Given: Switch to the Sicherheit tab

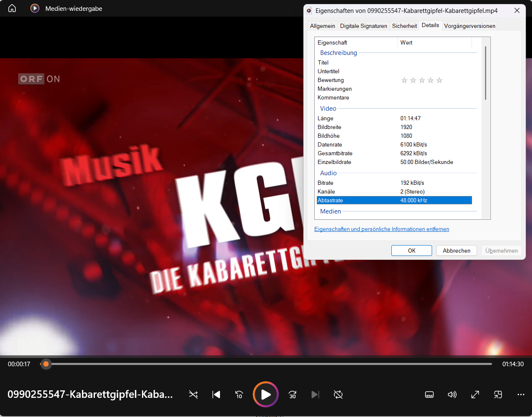Looking at the screenshot, I should (404, 26).
